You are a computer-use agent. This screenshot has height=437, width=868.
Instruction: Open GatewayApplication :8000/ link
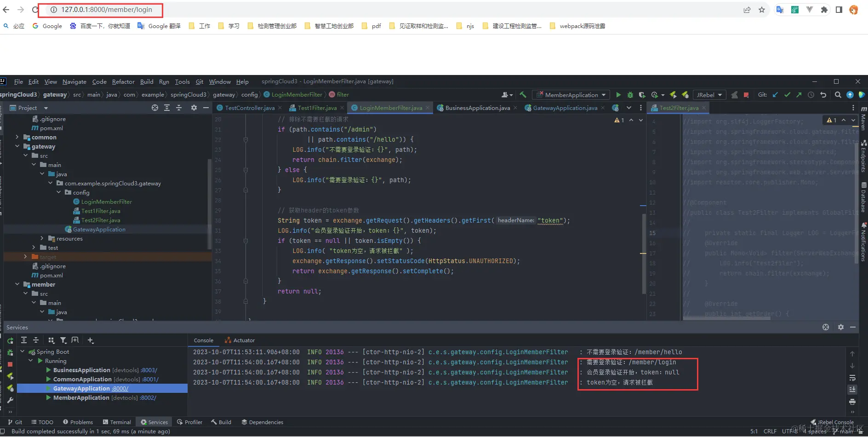[x=120, y=388]
